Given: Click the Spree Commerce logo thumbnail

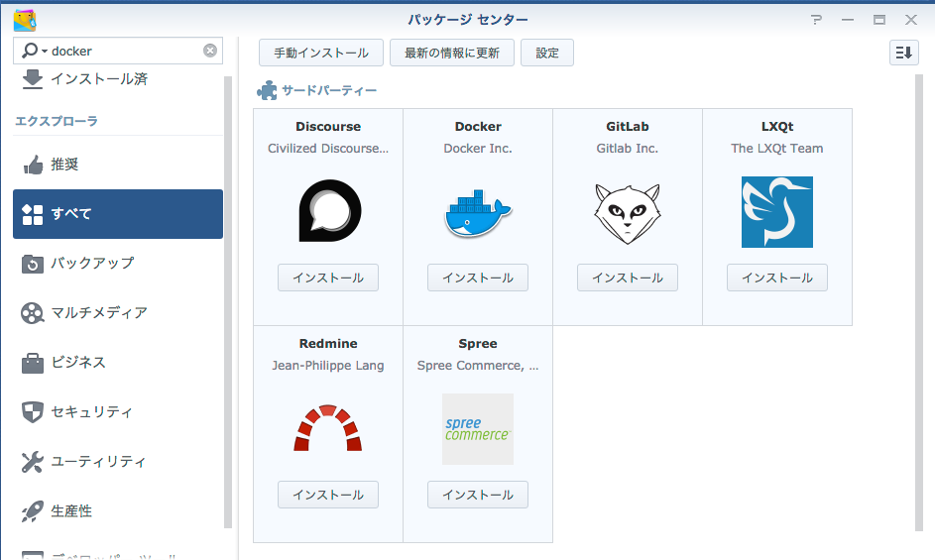Looking at the screenshot, I should 478,429.
